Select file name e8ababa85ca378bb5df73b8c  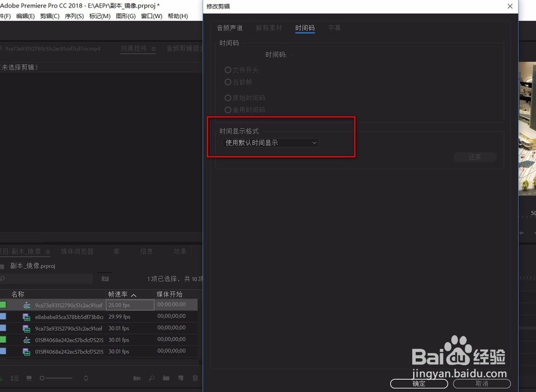click(69, 317)
